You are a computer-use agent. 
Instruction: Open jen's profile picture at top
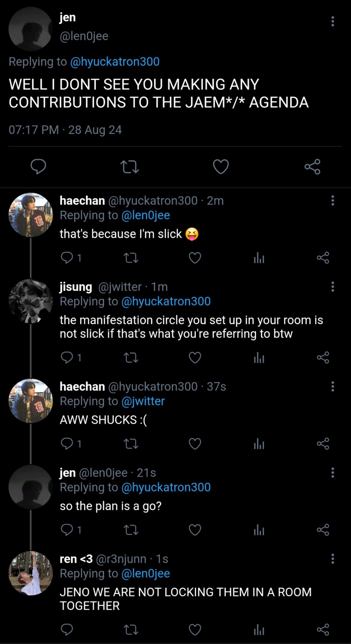(31, 29)
